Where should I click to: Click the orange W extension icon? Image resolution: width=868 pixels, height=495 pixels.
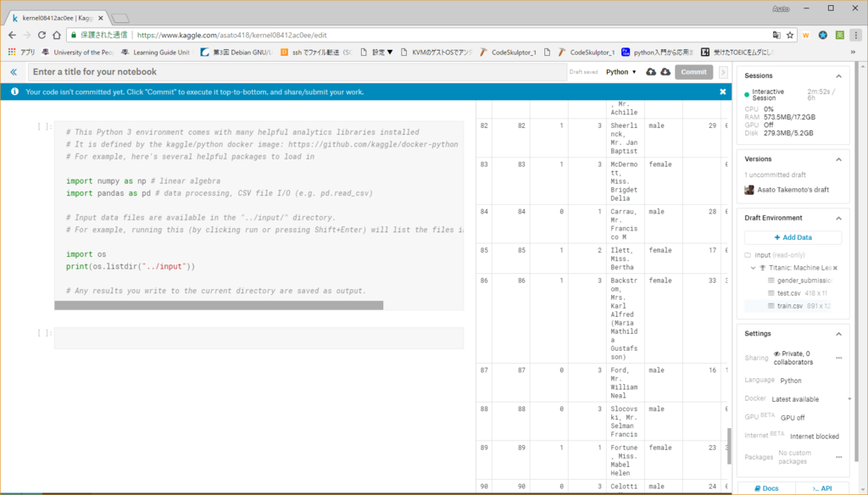(805, 35)
